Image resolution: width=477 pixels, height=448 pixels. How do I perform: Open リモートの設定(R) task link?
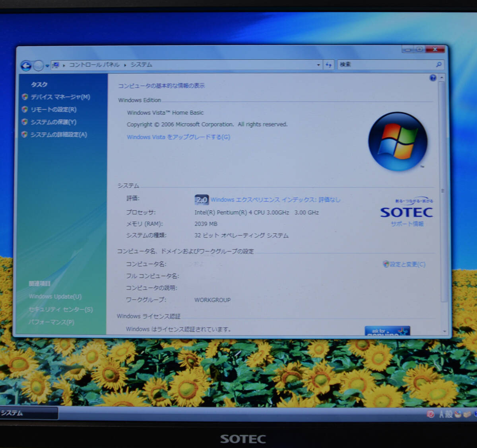[x=54, y=109]
